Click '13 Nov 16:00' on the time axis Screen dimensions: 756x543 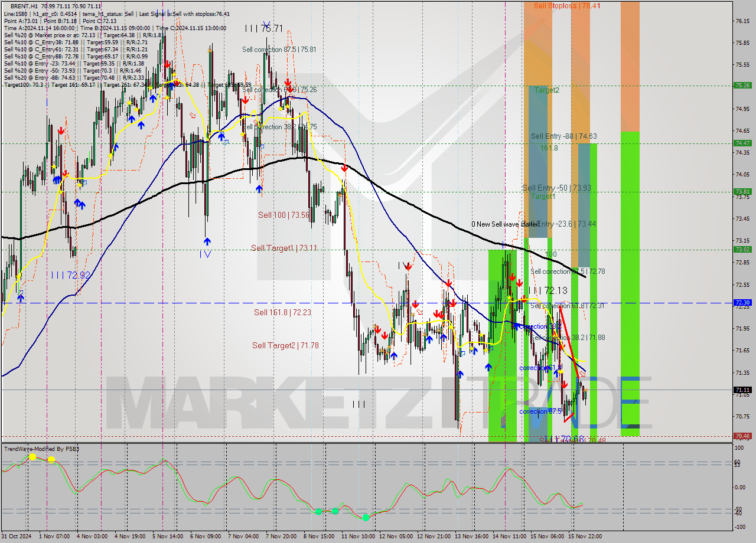(471, 537)
